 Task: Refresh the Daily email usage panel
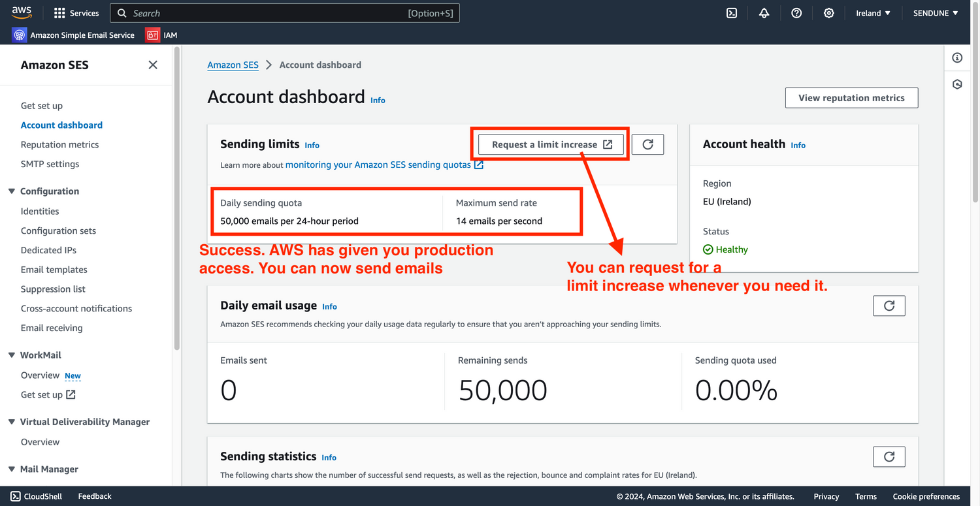[x=889, y=306]
